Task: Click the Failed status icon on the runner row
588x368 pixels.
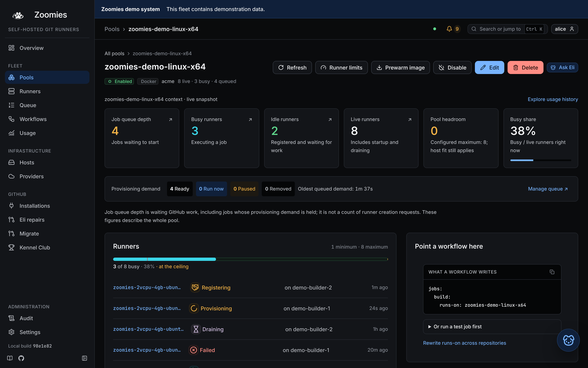Action: pyautogui.click(x=193, y=350)
